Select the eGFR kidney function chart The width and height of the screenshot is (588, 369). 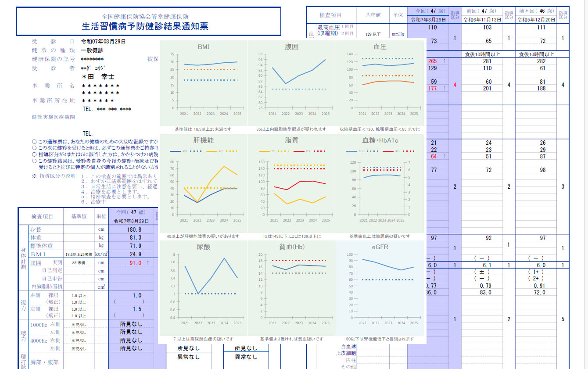pyautogui.click(x=380, y=287)
